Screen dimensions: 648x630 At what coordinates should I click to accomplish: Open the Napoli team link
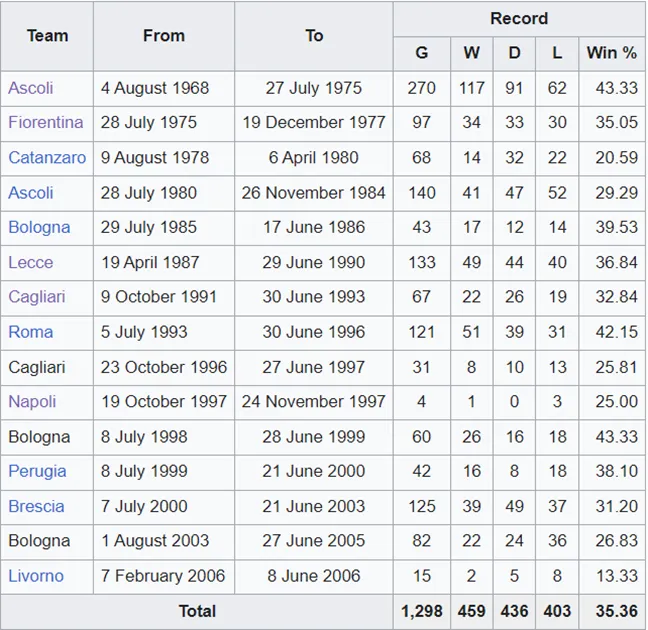[x=32, y=402]
